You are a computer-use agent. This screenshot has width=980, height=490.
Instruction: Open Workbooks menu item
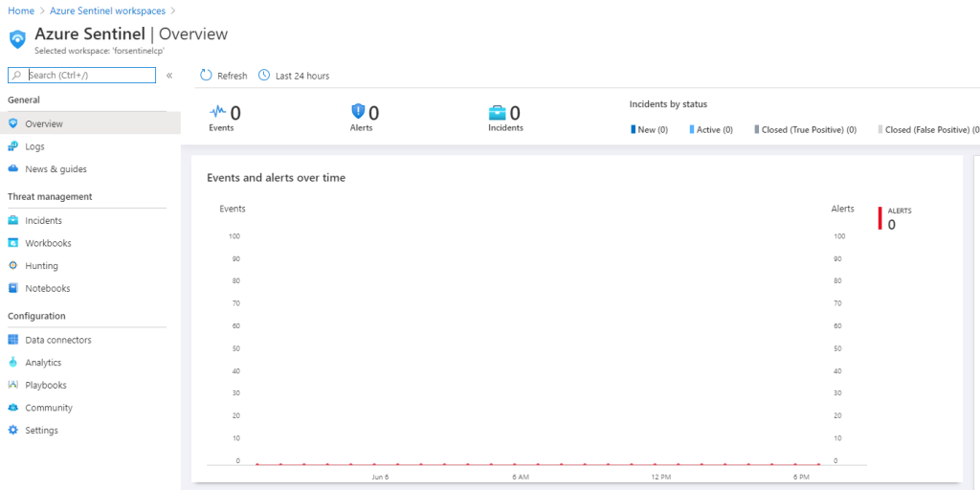click(90, 243)
